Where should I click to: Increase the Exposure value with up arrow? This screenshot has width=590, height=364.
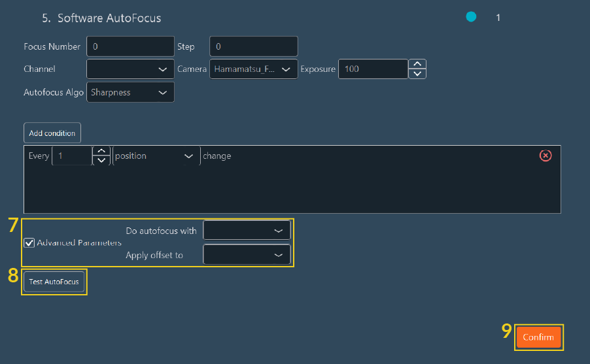coord(417,64)
